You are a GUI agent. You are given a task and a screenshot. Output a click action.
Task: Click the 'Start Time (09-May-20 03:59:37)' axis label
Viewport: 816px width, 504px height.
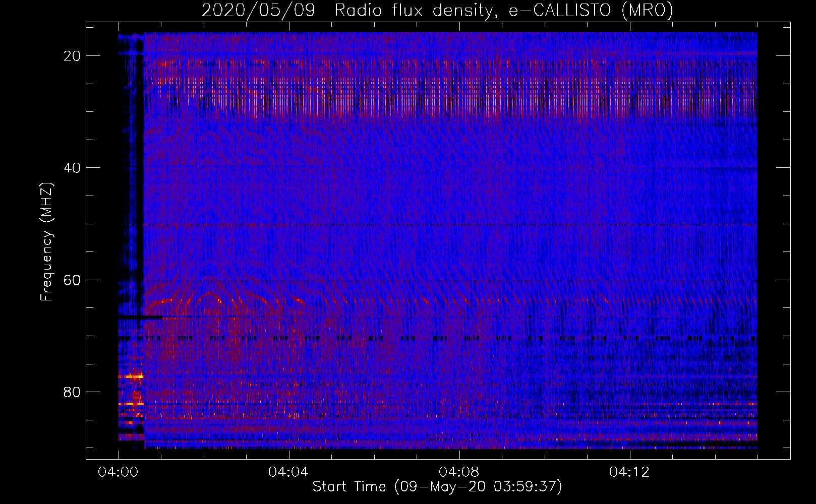(x=437, y=487)
